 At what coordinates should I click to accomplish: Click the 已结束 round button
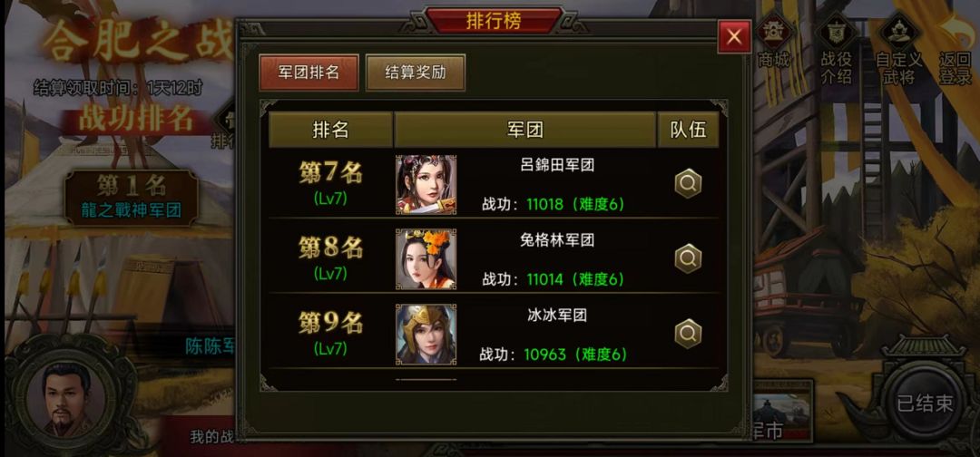tap(925, 404)
